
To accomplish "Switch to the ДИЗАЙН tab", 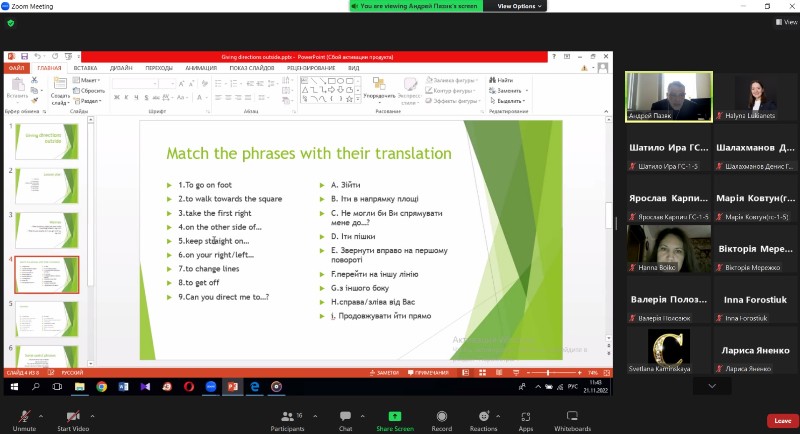I will coord(121,68).
